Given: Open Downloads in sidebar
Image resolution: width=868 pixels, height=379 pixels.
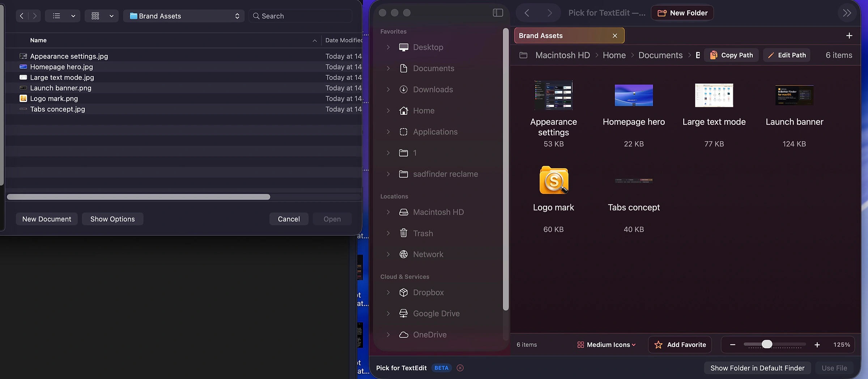Looking at the screenshot, I should [x=433, y=89].
